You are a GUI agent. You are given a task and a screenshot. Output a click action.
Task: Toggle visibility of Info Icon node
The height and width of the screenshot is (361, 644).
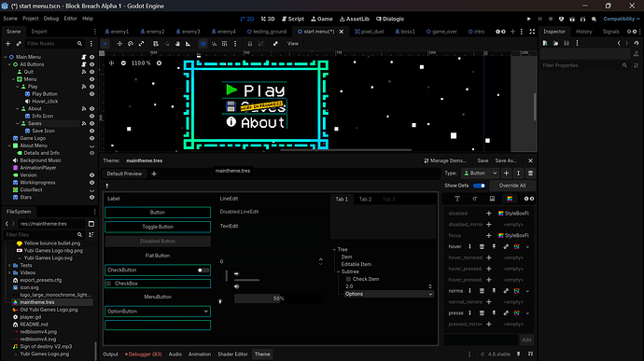click(x=92, y=117)
